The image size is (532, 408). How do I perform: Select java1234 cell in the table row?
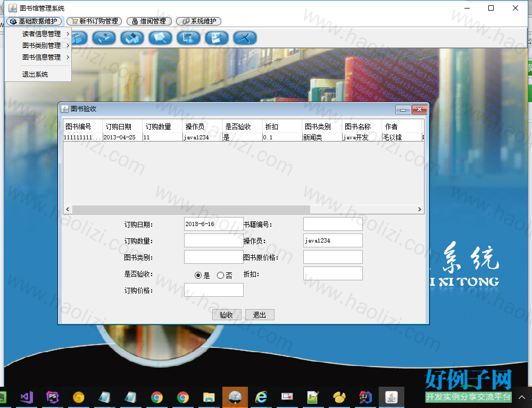point(202,137)
